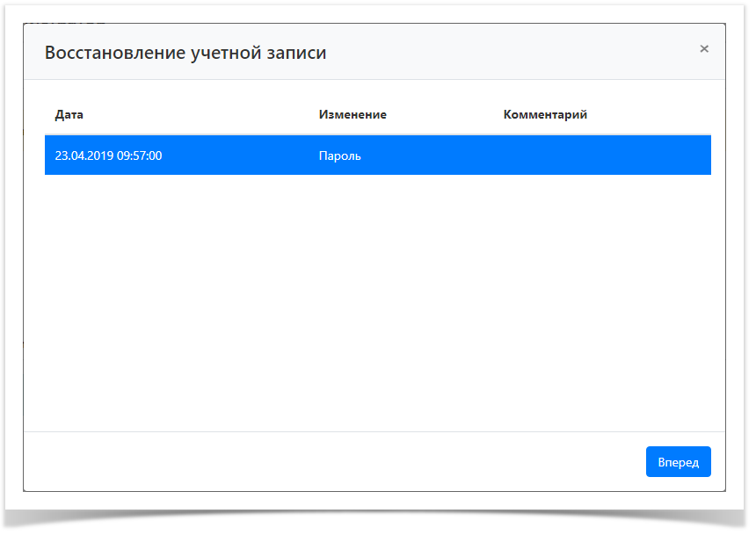Click the "Пароль" change entry
The height and width of the screenshot is (535, 756).
[x=340, y=156]
